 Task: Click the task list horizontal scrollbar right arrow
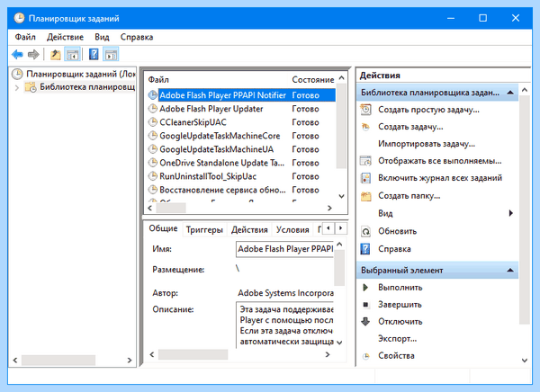(329, 208)
